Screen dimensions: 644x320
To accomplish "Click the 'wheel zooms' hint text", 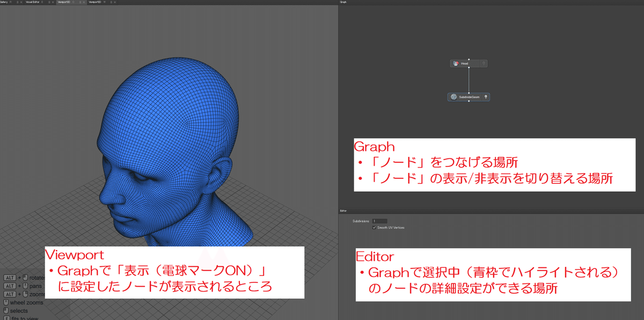I will tap(26, 303).
